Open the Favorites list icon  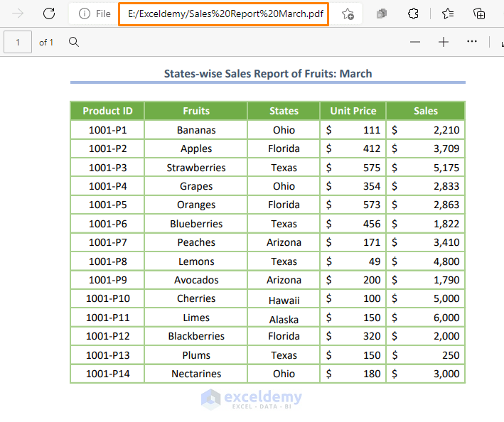point(447,13)
